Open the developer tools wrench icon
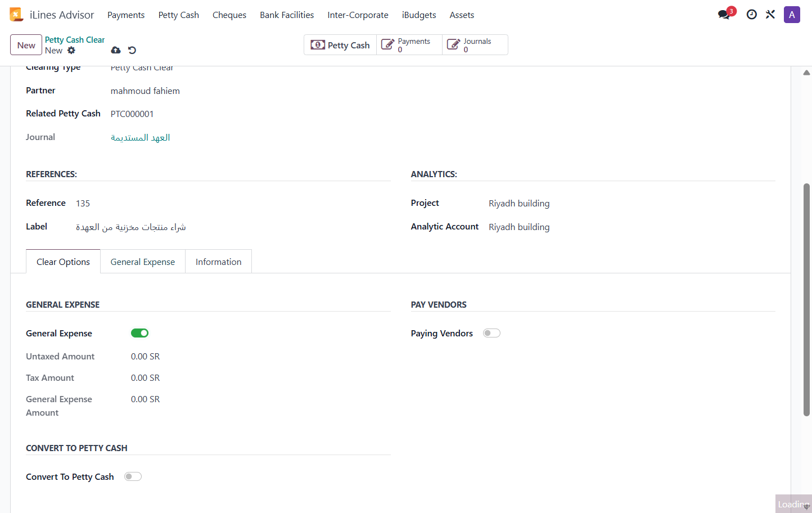 point(770,15)
